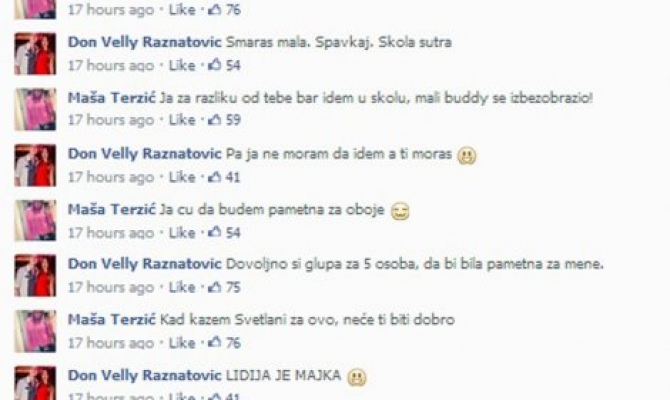Viewport: 670px width, 400px height.
Task: Like the 'mali buddy se izbezobrazio' comment
Action: pyautogui.click(x=182, y=120)
